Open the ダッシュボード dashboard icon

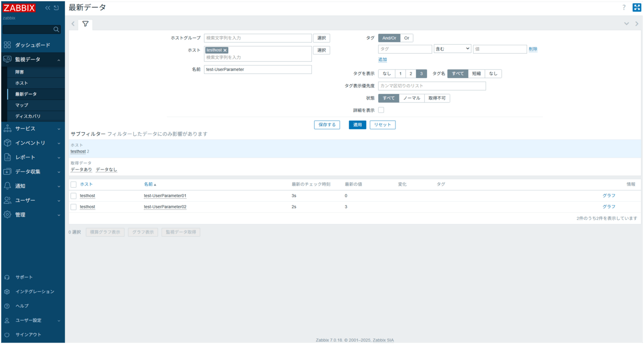7,45
